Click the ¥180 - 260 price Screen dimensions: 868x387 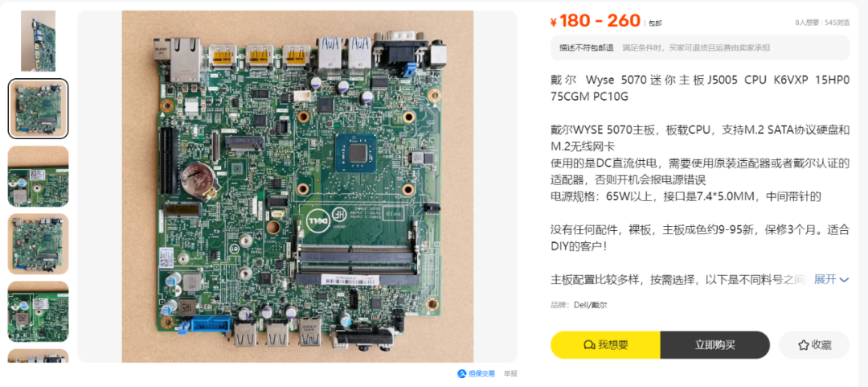(595, 21)
